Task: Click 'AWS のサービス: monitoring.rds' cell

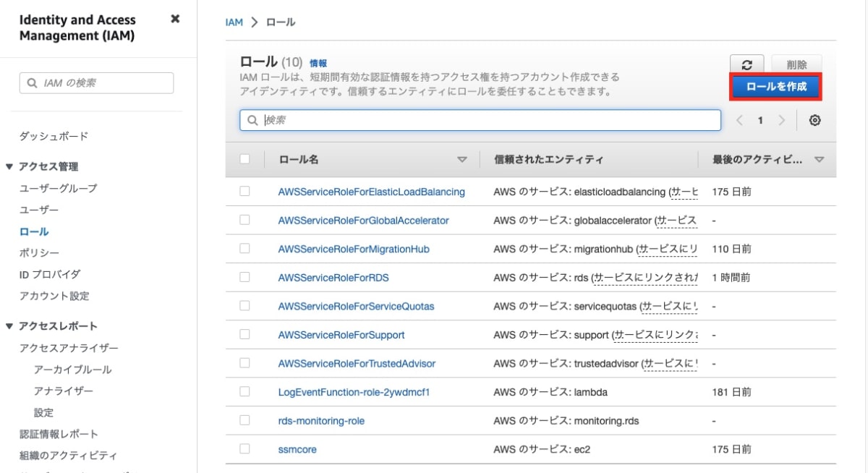Action: [x=566, y=420]
